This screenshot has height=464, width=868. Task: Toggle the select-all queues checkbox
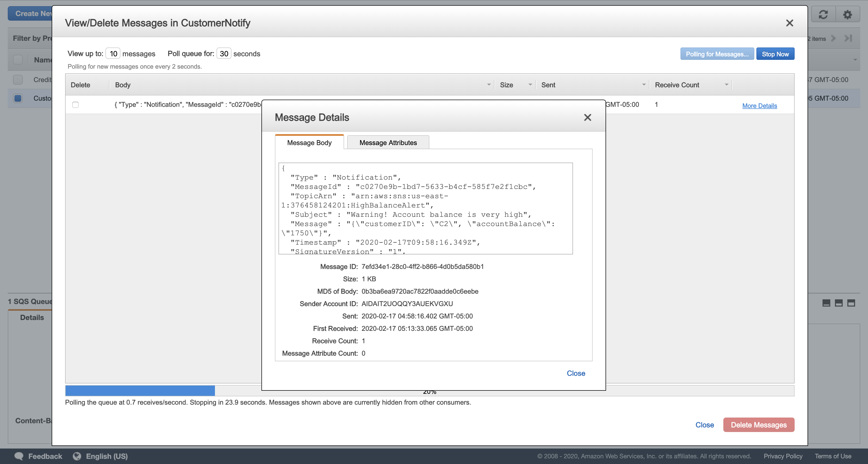pyautogui.click(x=18, y=60)
